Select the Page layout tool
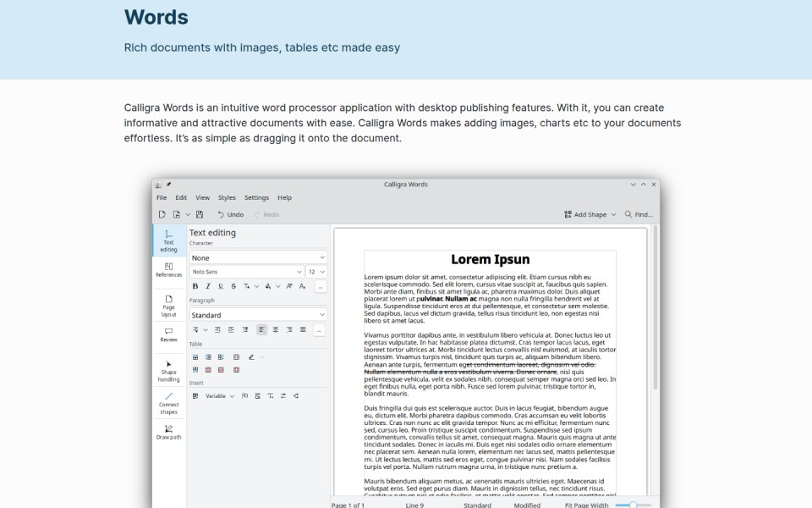The image size is (812, 508). click(169, 306)
